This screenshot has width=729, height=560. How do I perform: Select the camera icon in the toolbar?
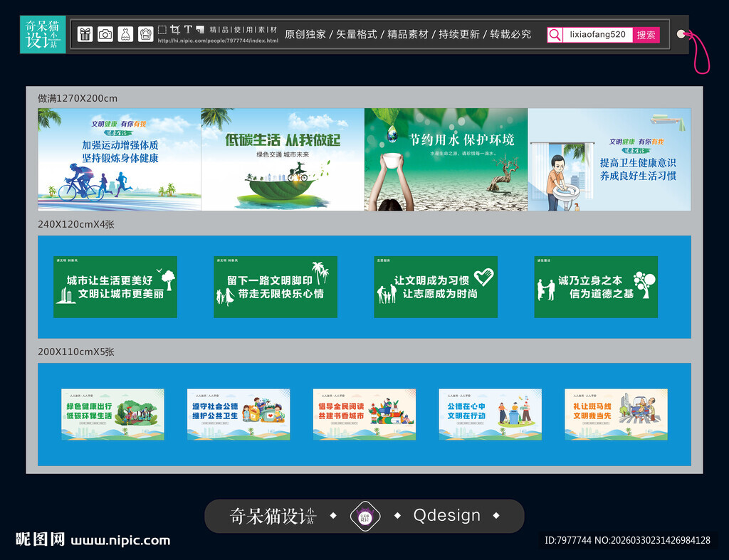[x=105, y=34]
